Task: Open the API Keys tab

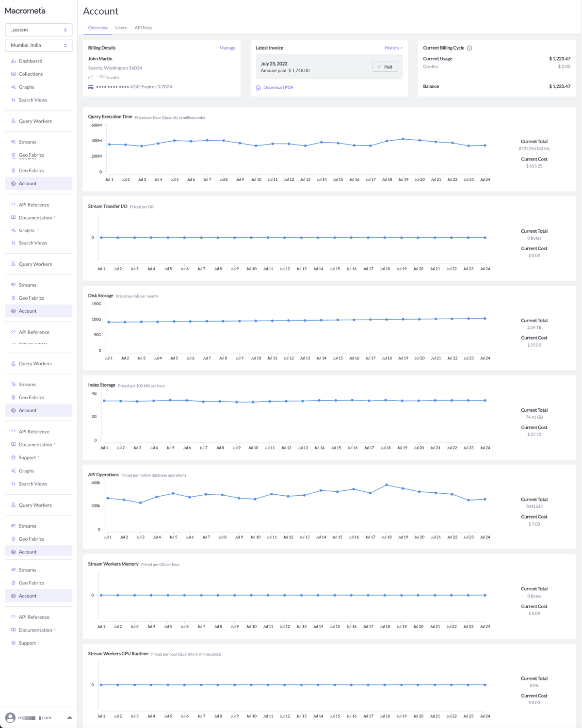Action: coord(143,28)
